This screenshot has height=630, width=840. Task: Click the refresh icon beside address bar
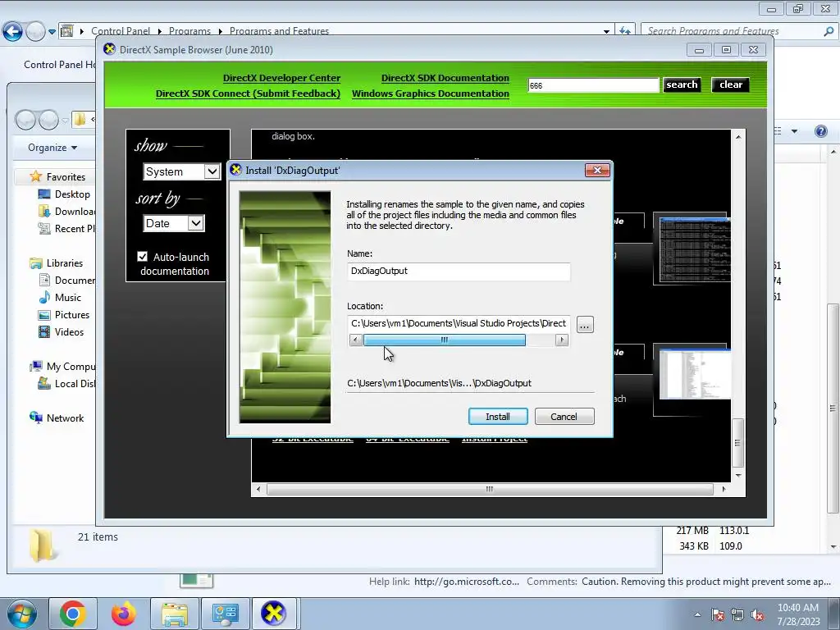point(624,31)
